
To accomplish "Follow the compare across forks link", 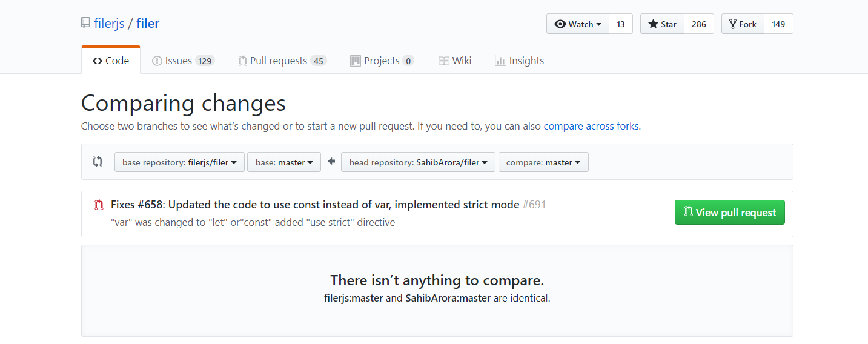I will pyautogui.click(x=591, y=127).
